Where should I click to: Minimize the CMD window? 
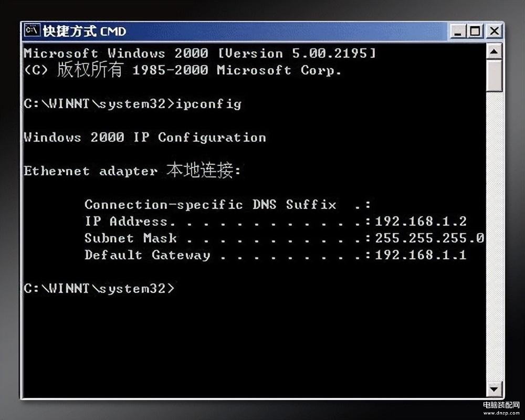(458, 31)
